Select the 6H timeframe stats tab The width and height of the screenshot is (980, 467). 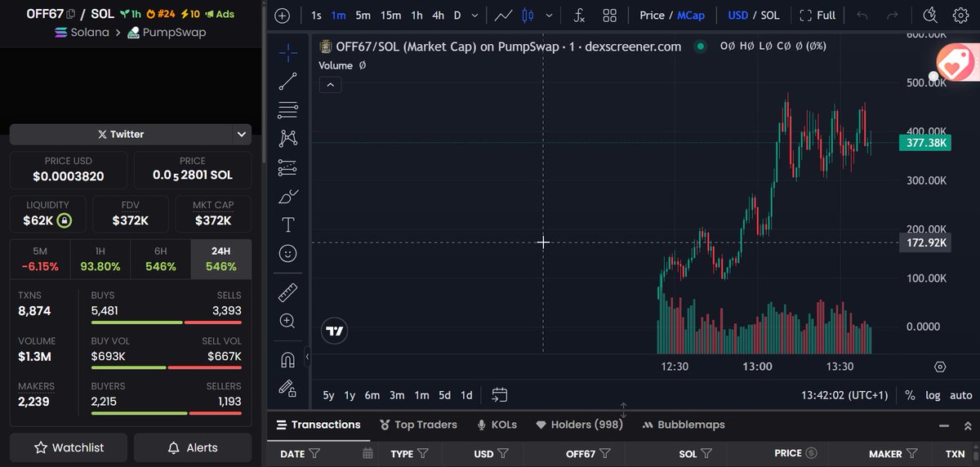pyautogui.click(x=161, y=259)
